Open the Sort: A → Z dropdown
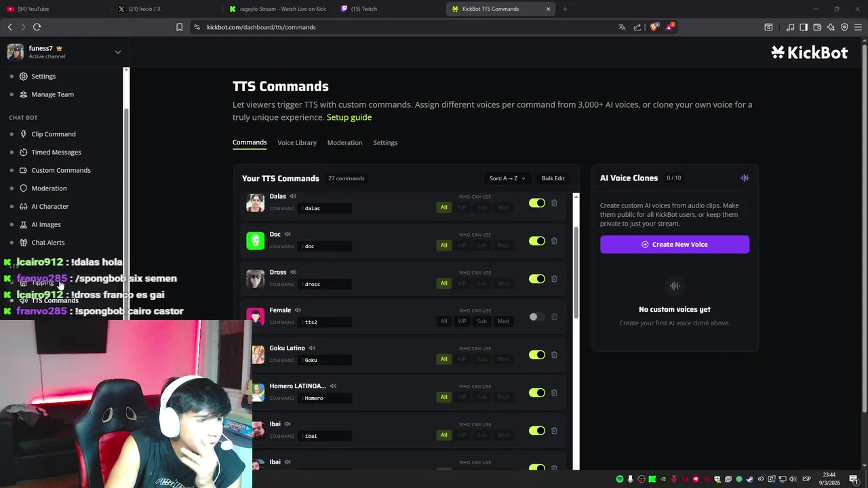 [x=507, y=178]
